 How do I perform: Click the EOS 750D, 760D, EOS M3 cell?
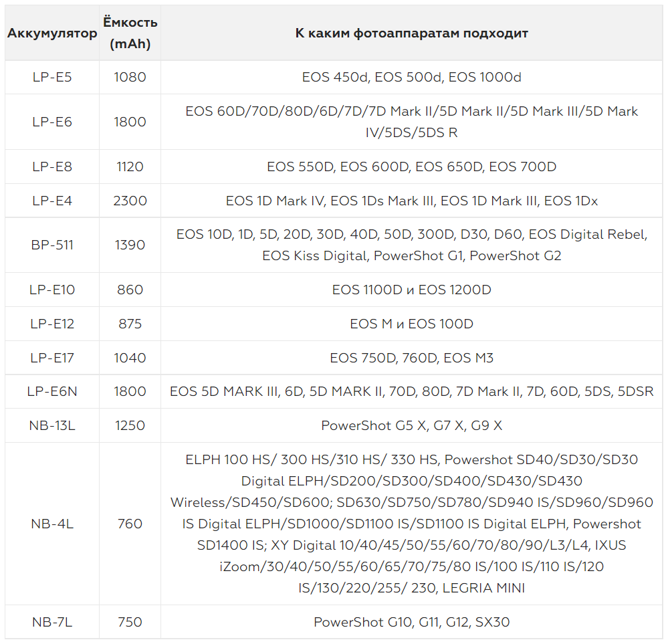click(x=411, y=358)
